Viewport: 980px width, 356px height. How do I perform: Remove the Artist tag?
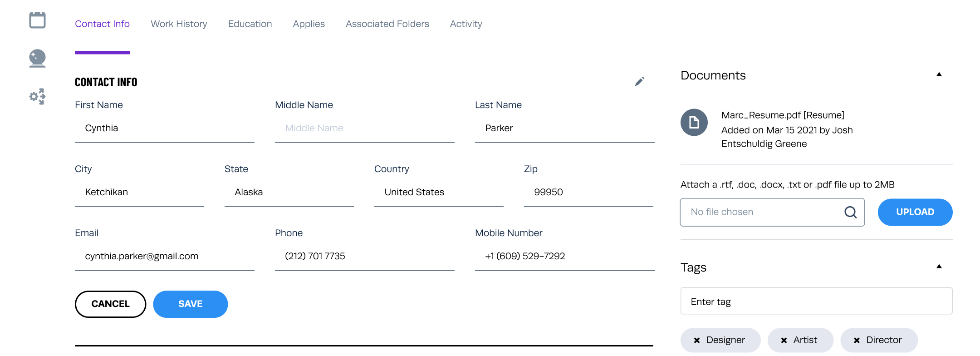(x=784, y=340)
